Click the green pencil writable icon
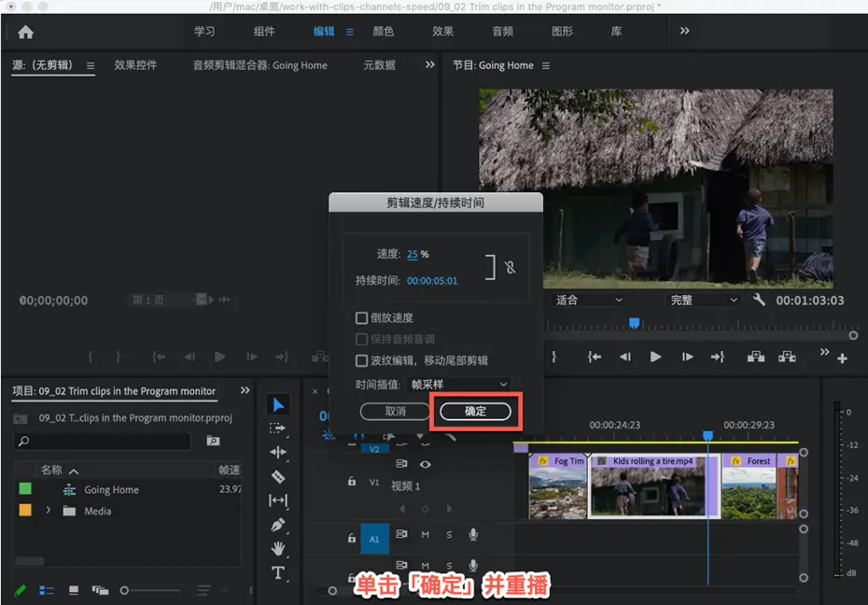The image size is (868, 605). pos(20,591)
